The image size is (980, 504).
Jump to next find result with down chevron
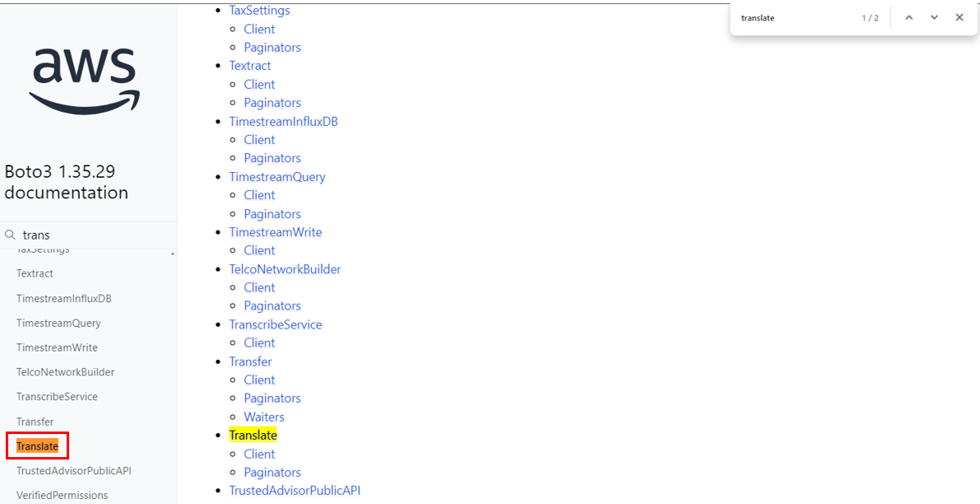(933, 16)
